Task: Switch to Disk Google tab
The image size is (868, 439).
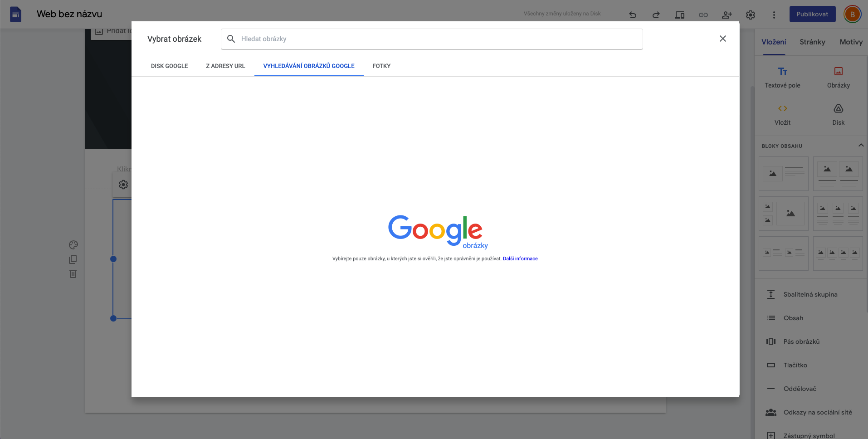Action: point(169,66)
